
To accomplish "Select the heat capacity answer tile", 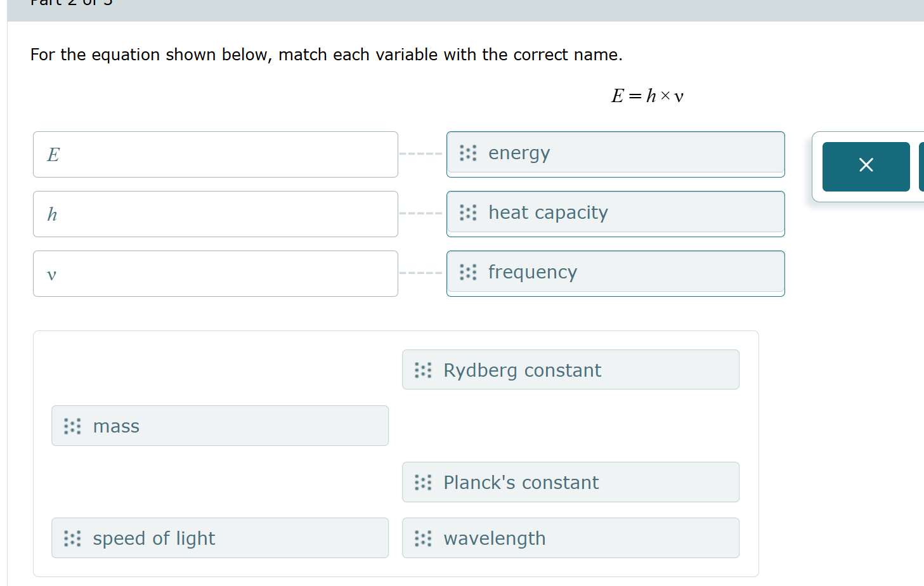I will pyautogui.click(x=615, y=213).
